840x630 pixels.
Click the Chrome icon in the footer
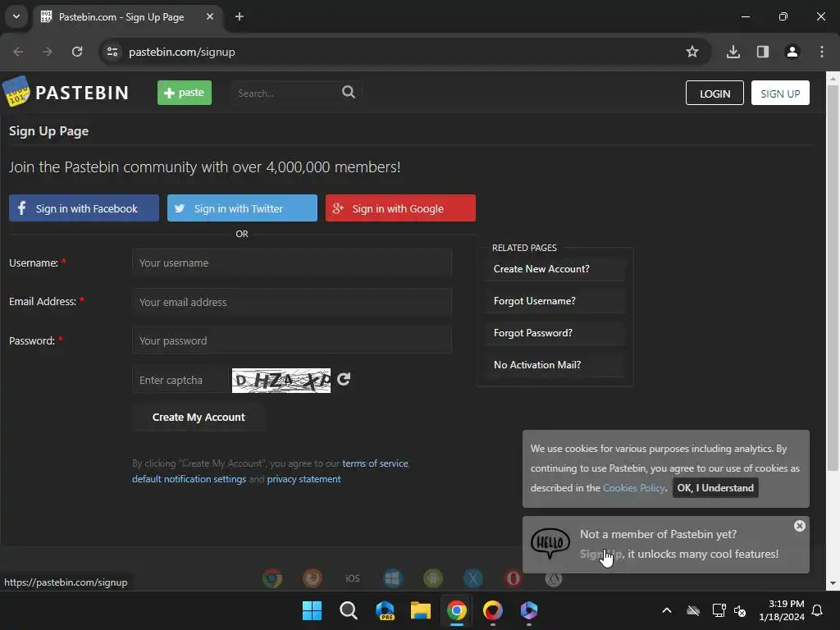point(272,578)
